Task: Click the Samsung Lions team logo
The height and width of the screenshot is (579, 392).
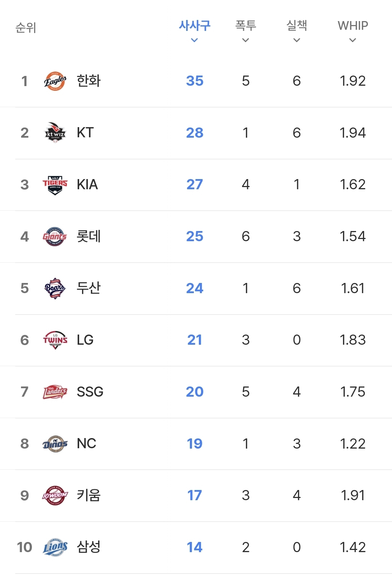Action: click(x=55, y=547)
